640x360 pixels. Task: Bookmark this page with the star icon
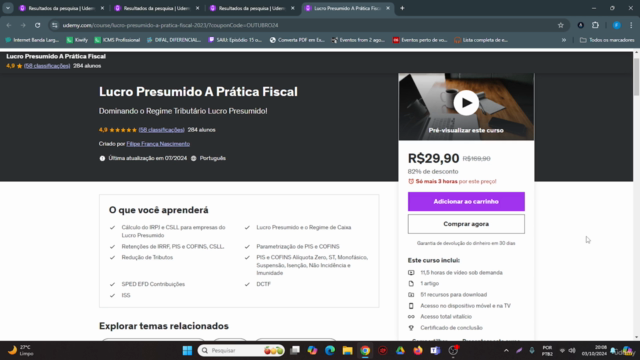pyautogui.click(x=561, y=25)
